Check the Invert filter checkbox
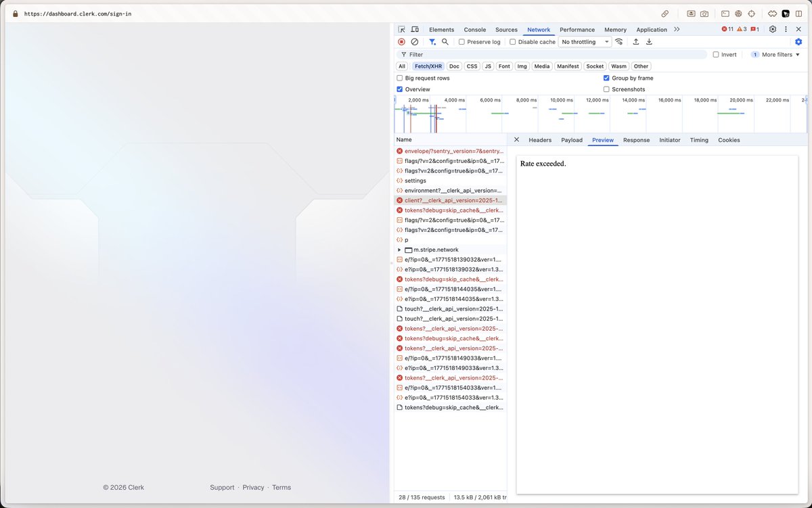The width and height of the screenshot is (812, 508). 716,55
